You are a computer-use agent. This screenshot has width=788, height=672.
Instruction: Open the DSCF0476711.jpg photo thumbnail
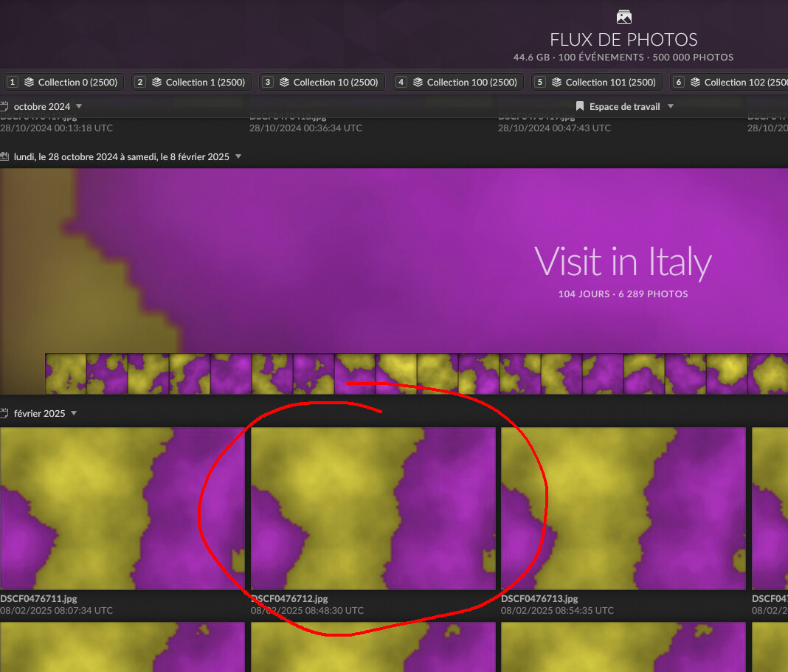click(x=122, y=508)
